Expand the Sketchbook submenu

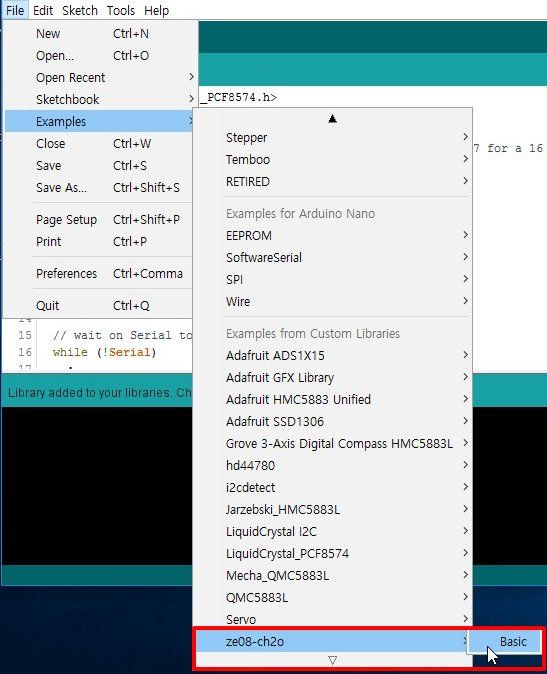(x=99, y=99)
